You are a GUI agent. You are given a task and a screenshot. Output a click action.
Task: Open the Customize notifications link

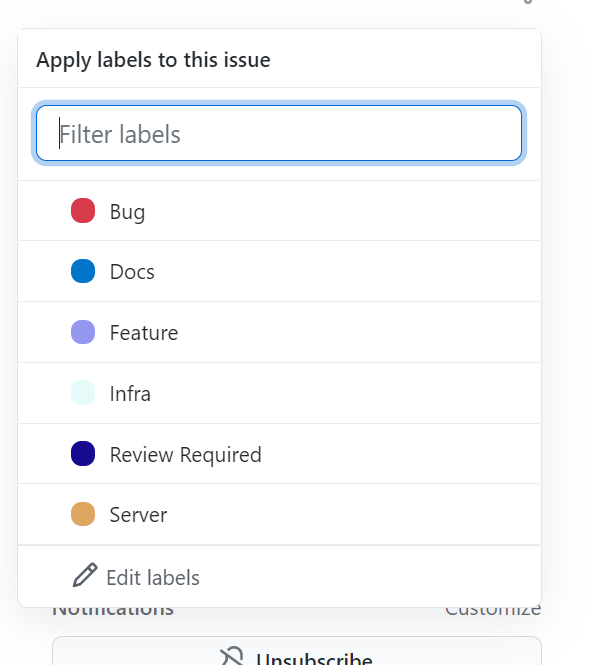pos(494,610)
